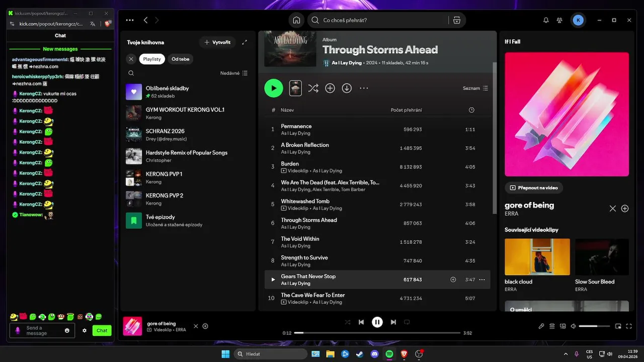644x362 pixels.
Task: Play the Through Storms Ahead album
Action: [274, 88]
